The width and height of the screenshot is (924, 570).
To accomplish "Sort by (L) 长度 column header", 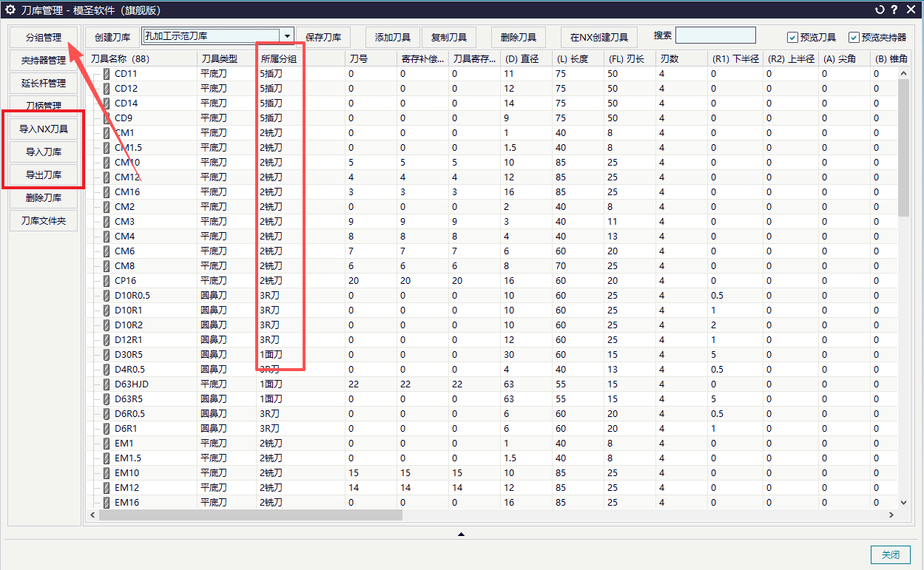I will point(578,58).
